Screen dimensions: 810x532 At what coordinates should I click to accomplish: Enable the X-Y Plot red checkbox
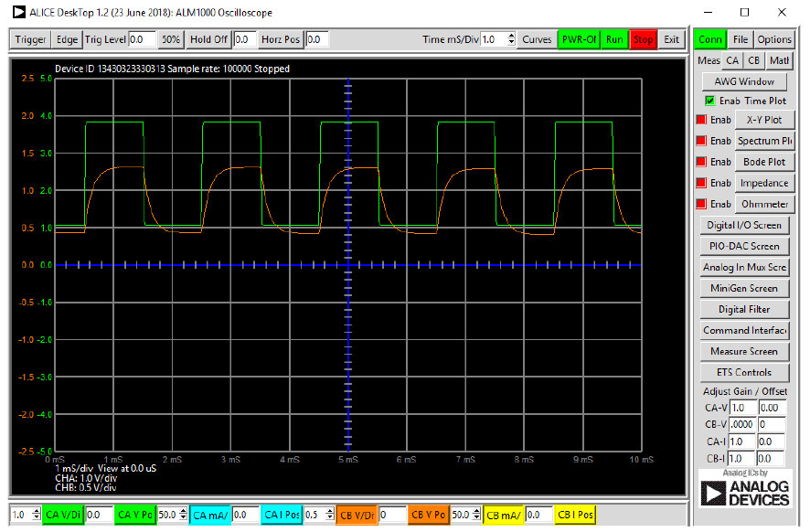pos(701,120)
